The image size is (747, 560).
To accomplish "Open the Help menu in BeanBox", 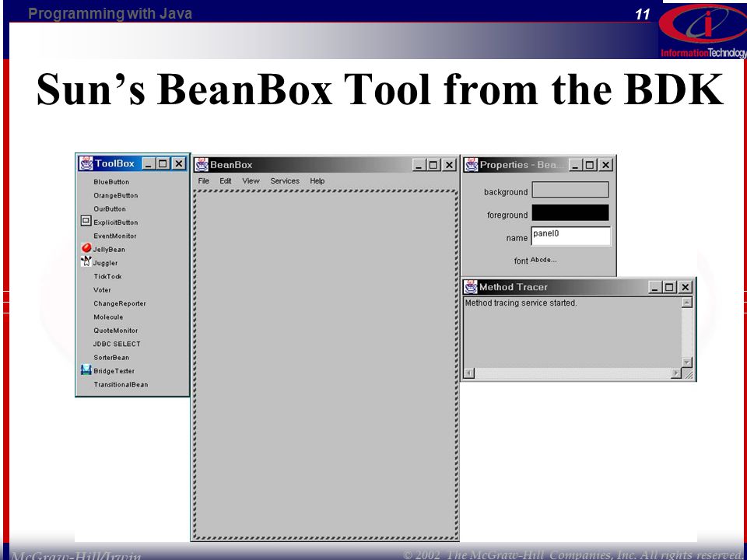I will point(317,181).
